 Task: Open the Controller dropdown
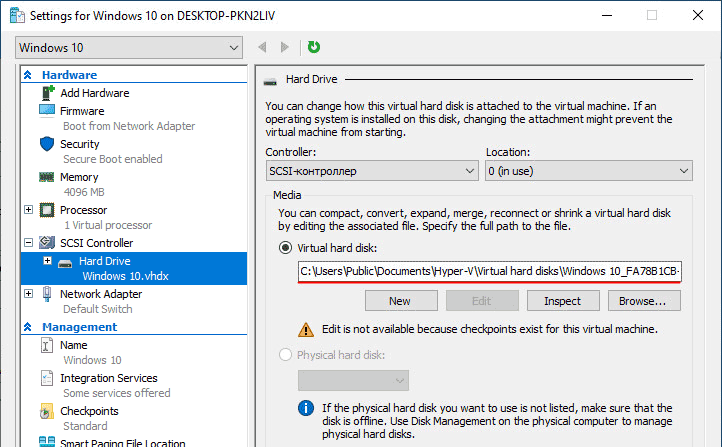click(372, 171)
